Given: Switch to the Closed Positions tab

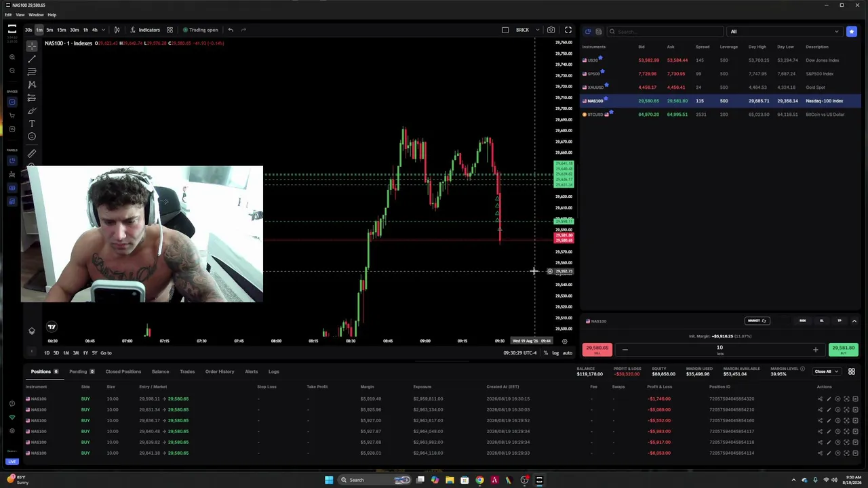Looking at the screenshot, I should click(123, 371).
